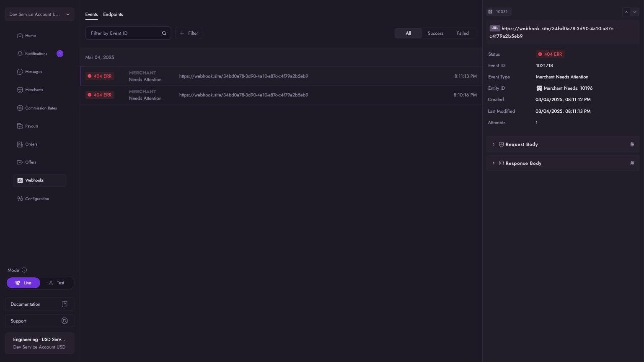
Task: Open the Home sidebar icon
Action: 20,36
